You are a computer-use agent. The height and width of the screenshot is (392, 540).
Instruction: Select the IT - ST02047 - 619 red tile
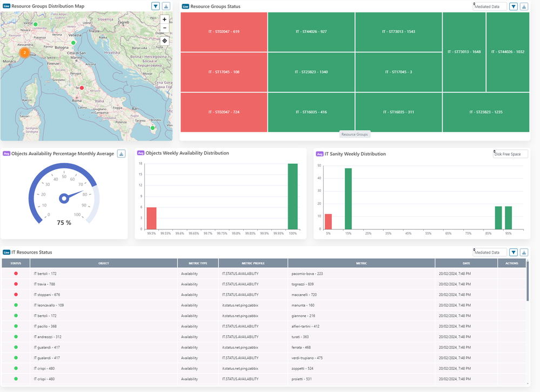click(224, 32)
